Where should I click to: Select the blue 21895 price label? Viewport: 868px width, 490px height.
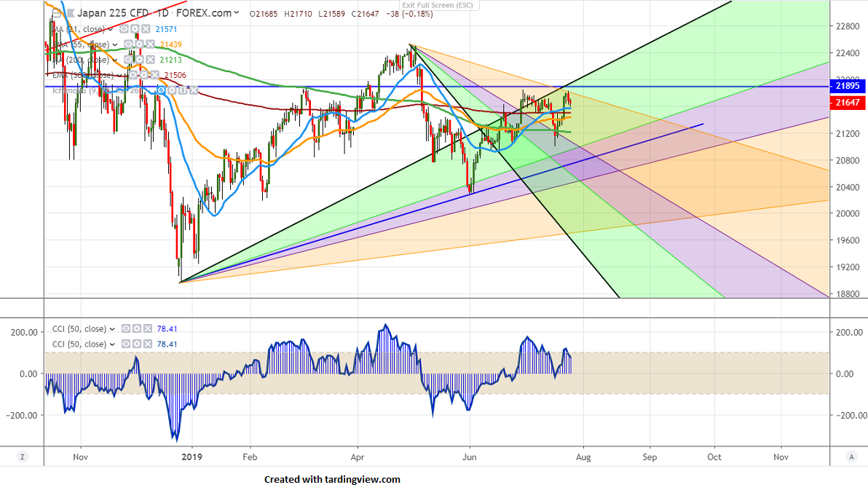pos(848,86)
